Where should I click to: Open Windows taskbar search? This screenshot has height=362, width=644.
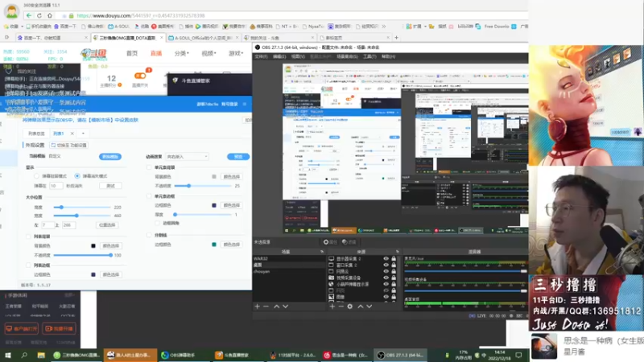click(x=24, y=355)
